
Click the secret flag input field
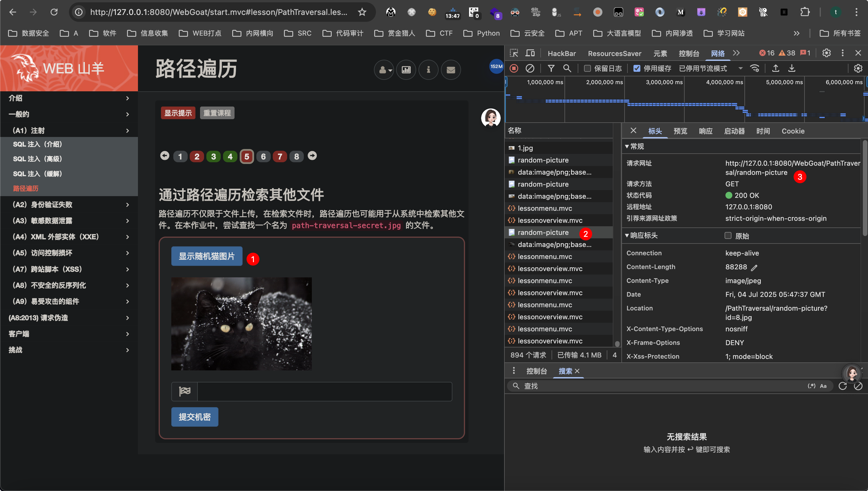coord(324,392)
